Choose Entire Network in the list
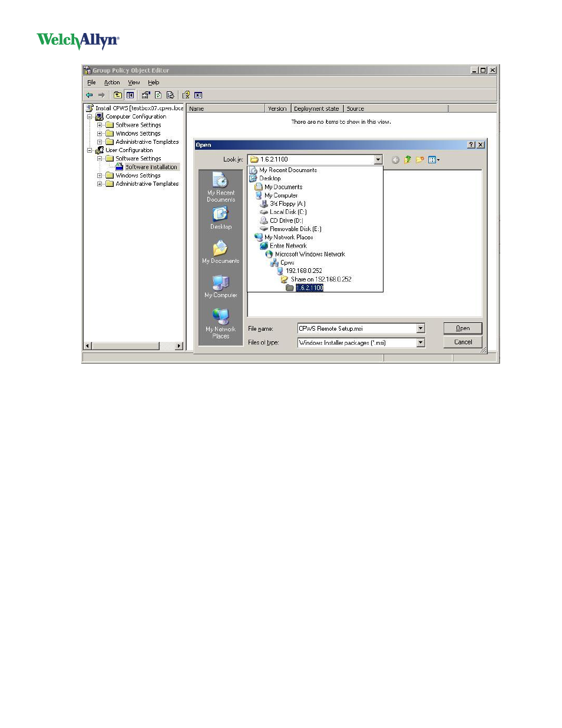Viewport: 562px width, 728px height. point(288,246)
